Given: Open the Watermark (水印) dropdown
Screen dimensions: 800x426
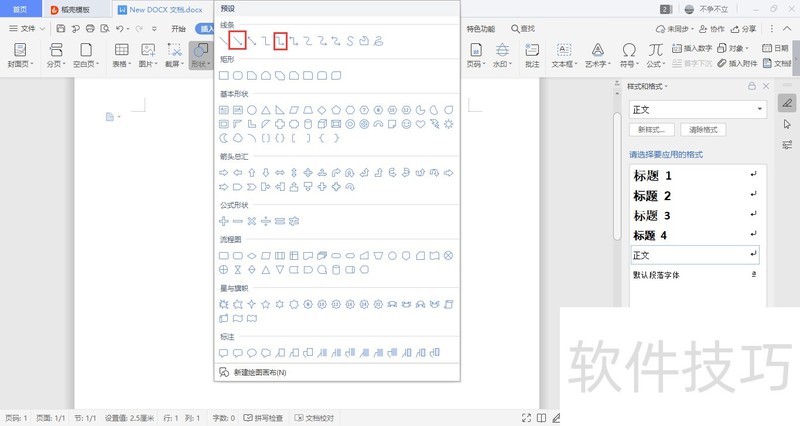Looking at the screenshot, I should click(502, 55).
